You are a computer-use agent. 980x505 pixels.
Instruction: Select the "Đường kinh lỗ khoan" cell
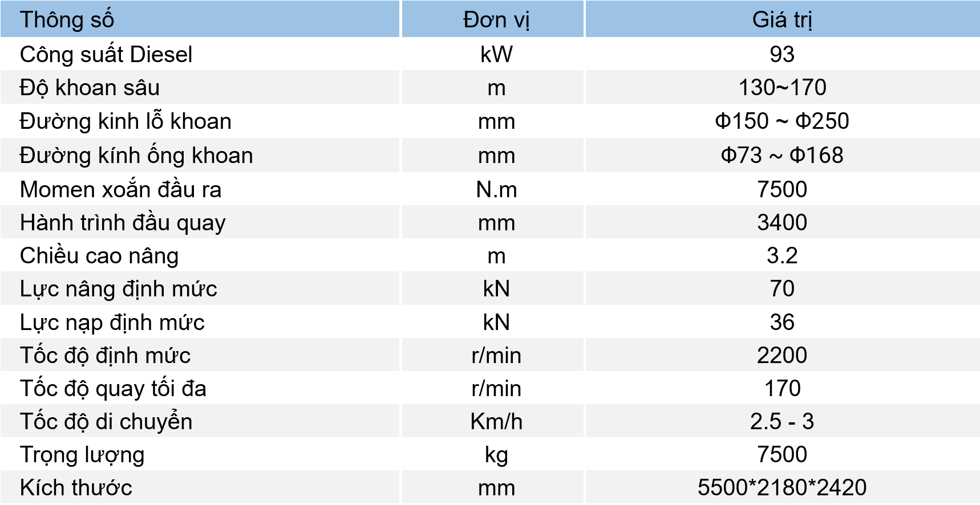coord(125,121)
